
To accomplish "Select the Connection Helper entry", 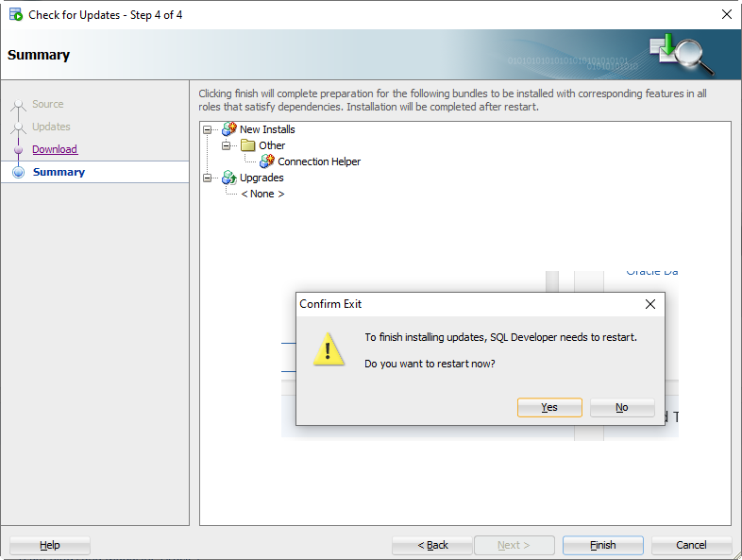I will coord(319,161).
